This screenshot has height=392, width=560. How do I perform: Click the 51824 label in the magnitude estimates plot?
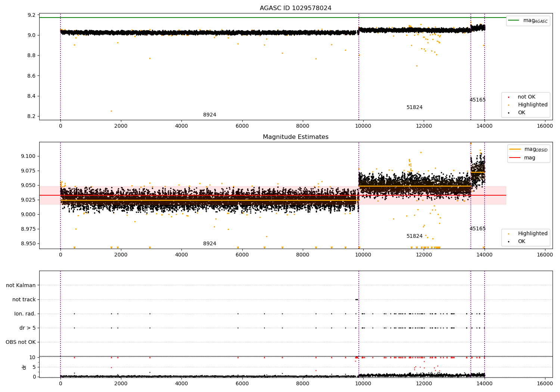coord(414,236)
